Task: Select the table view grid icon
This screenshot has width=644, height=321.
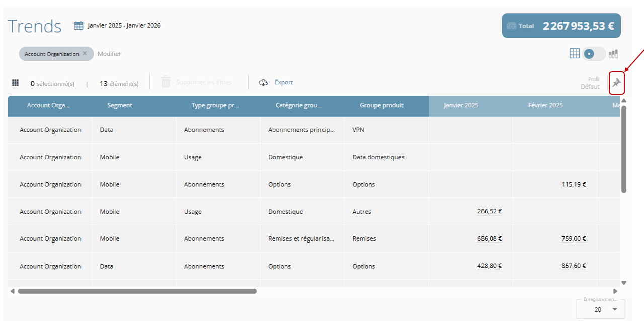Action: click(x=575, y=53)
